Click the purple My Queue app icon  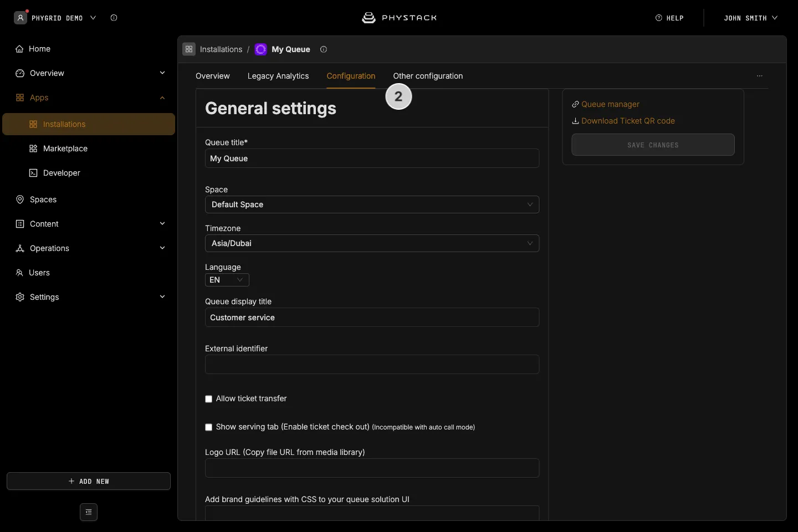[260, 49]
